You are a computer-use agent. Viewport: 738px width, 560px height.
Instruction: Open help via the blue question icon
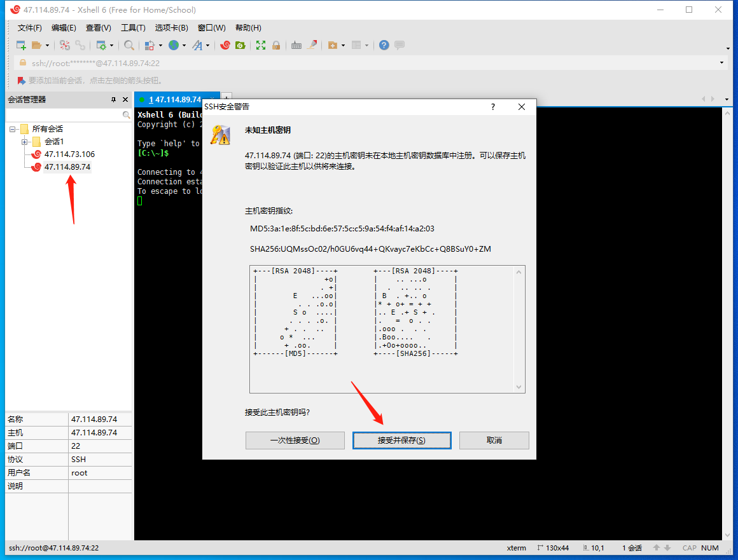[384, 45]
